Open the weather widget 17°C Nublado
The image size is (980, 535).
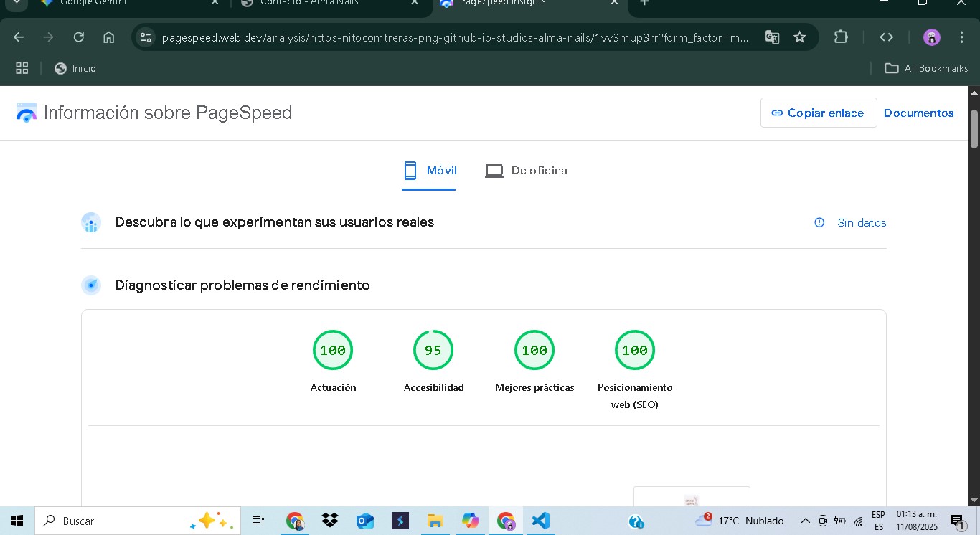pyautogui.click(x=740, y=521)
